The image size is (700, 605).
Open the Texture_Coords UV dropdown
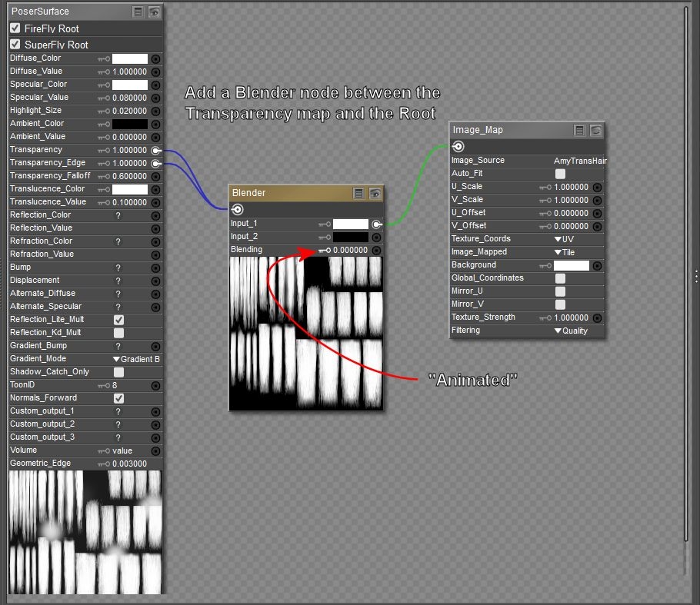564,239
